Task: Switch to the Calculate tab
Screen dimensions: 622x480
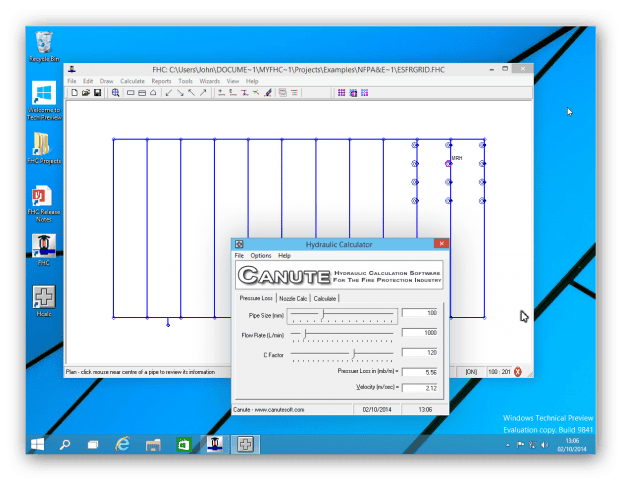Action: click(325, 298)
